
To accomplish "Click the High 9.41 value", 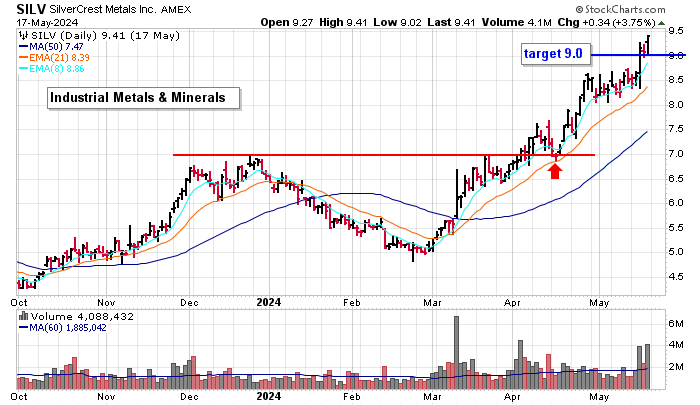I will point(343,22).
